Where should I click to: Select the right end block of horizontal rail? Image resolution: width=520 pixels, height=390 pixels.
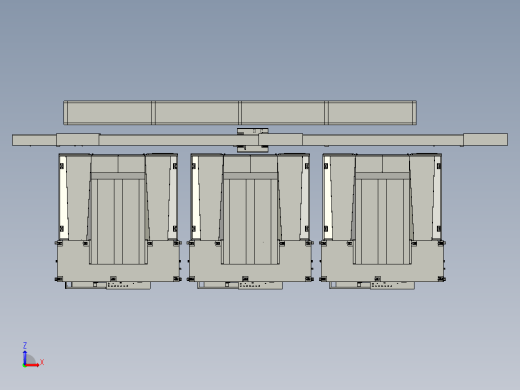tap(486, 139)
